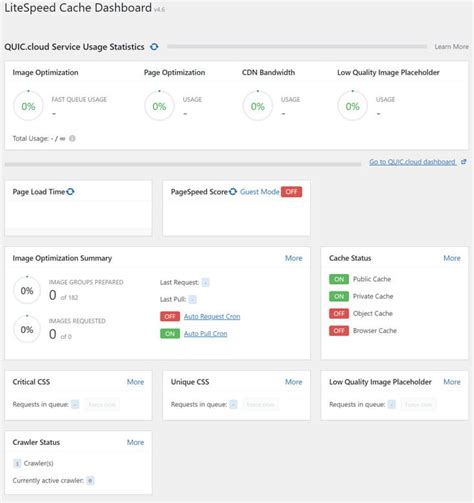Image resolution: width=474 pixels, height=503 pixels.
Task: Open the Learn More link
Action: tap(451, 47)
